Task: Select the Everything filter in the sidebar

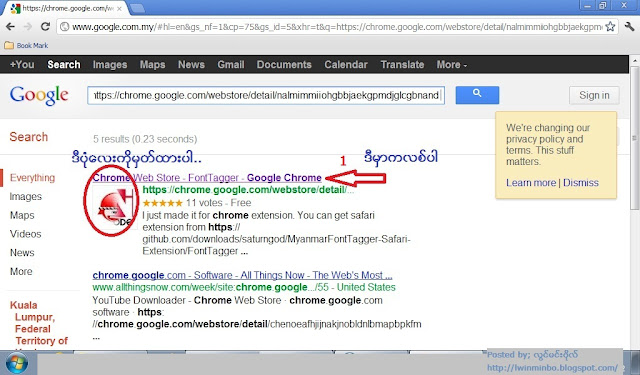Action: (32, 178)
